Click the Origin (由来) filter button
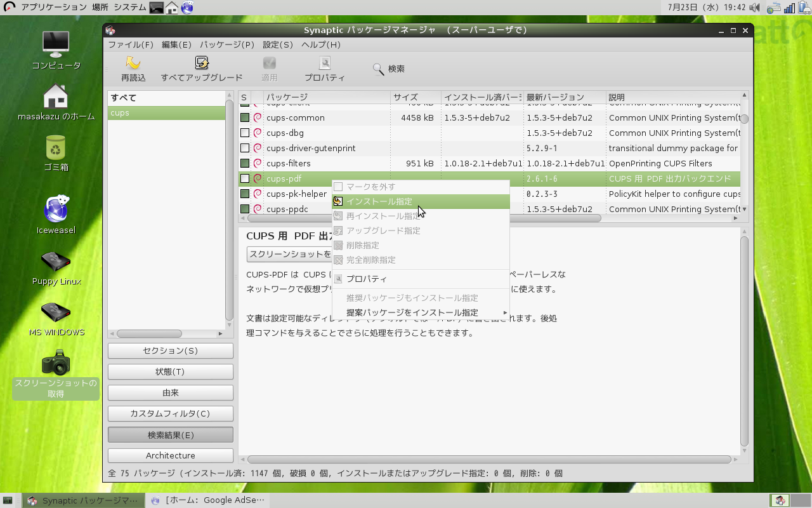The height and width of the screenshot is (508, 812). [171, 392]
